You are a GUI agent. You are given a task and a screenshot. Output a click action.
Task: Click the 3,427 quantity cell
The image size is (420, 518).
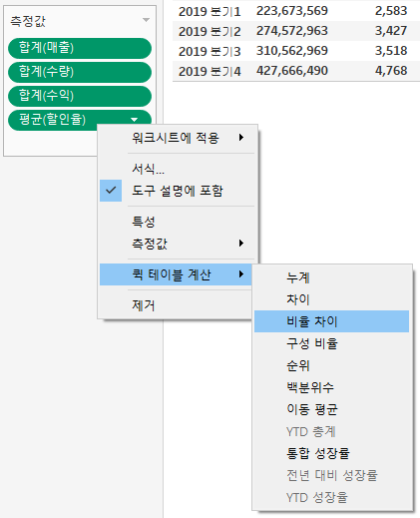[x=391, y=31]
